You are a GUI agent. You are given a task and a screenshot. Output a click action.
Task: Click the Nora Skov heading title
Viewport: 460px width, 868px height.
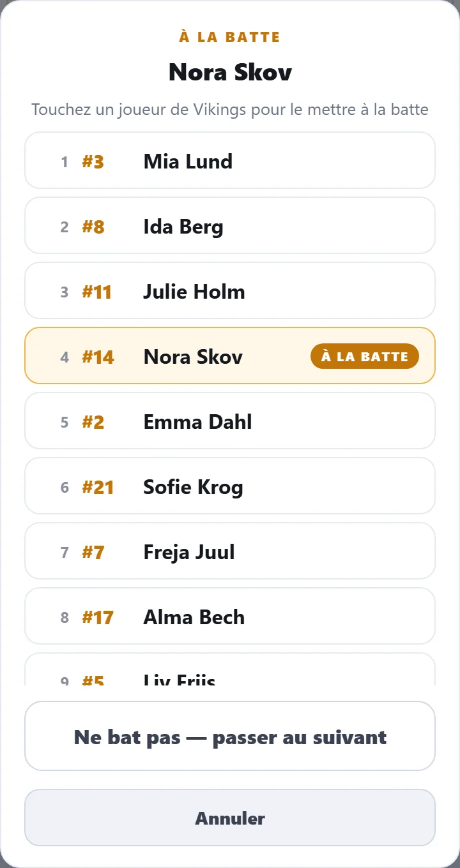point(230,72)
